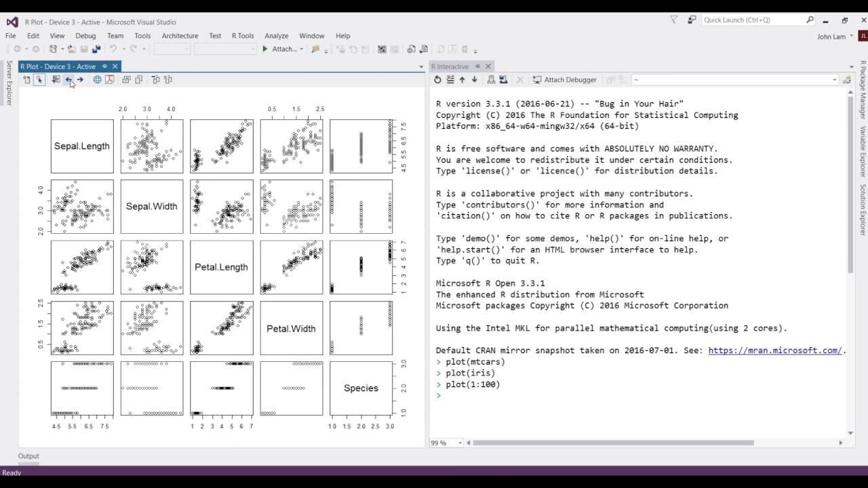
Task: Click the save workspace icon
Action: 503,80
